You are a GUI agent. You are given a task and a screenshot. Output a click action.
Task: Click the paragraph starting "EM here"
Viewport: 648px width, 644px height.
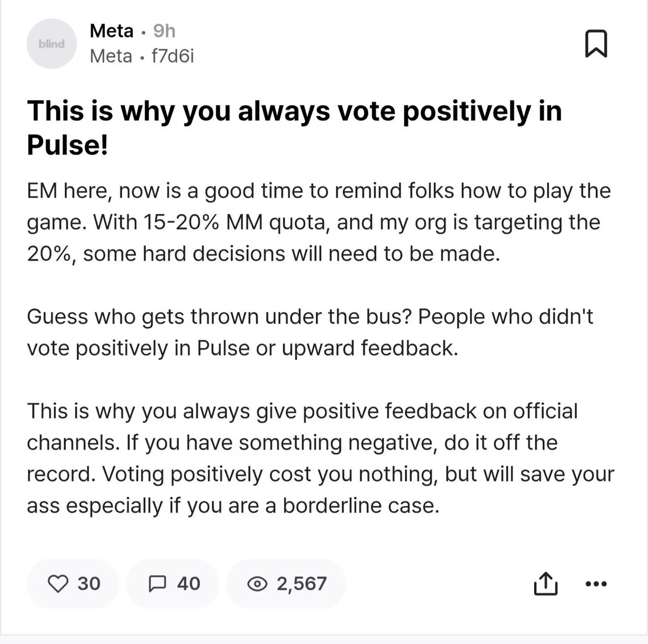pos(319,222)
